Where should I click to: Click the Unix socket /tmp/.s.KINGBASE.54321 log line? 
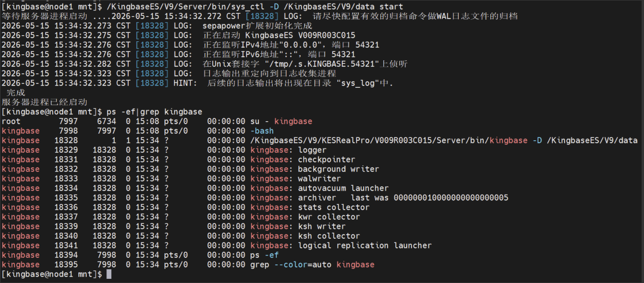pyautogui.click(x=205, y=64)
